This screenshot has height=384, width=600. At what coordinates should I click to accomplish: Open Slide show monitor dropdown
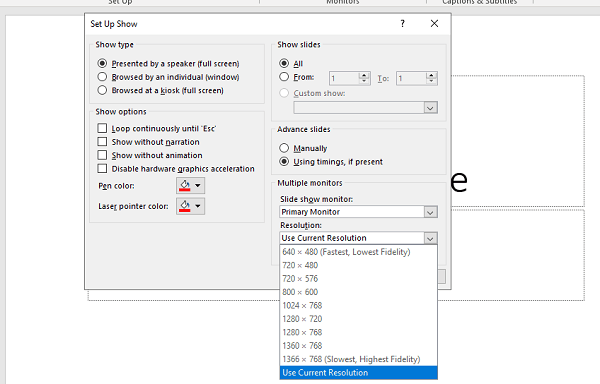(x=430, y=212)
